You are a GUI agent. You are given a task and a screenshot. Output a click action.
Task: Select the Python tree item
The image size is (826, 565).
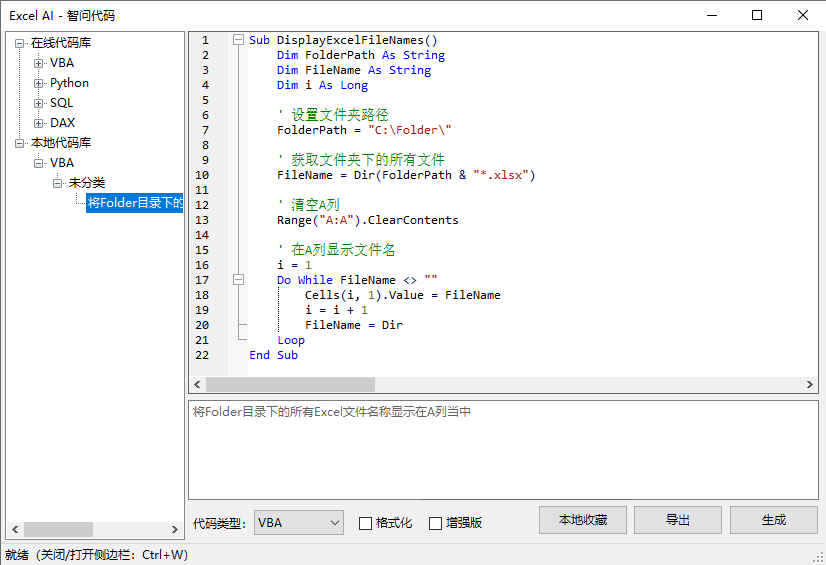(x=69, y=83)
